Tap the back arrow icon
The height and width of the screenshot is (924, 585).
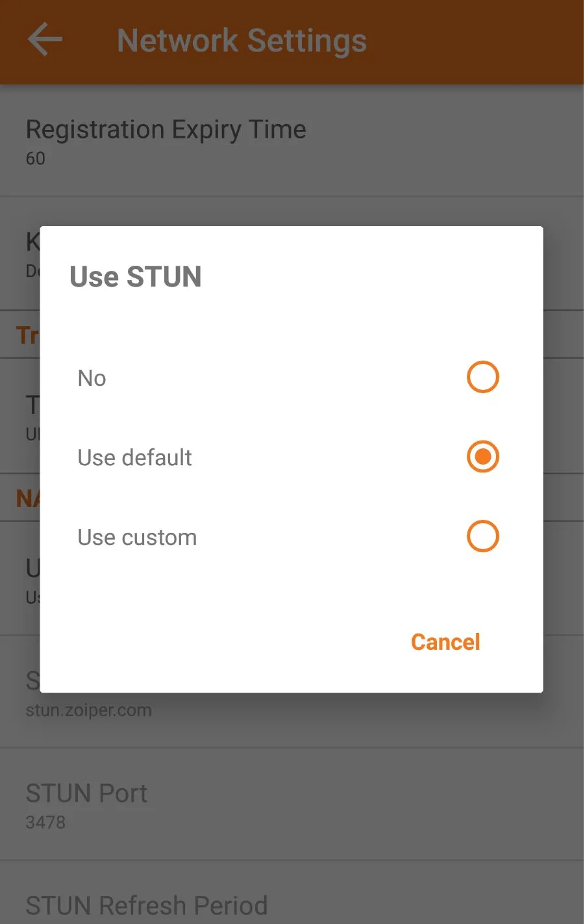(45, 40)
